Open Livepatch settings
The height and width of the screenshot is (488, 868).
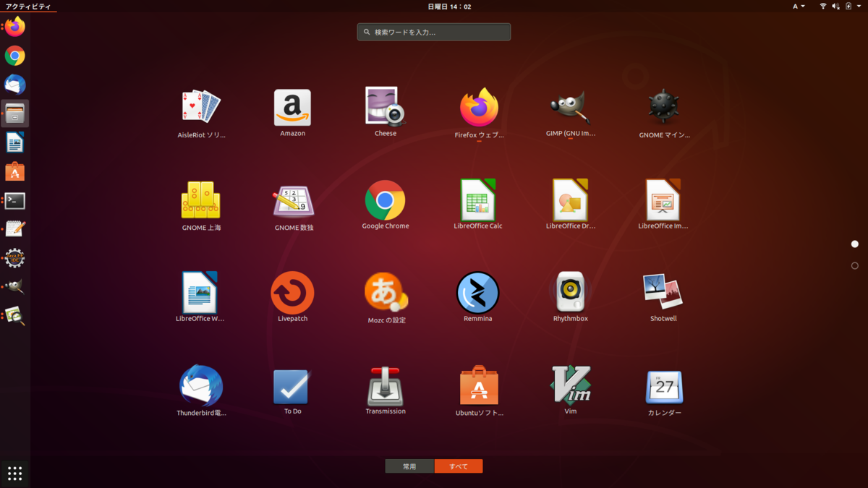click(x=292, y=293)
